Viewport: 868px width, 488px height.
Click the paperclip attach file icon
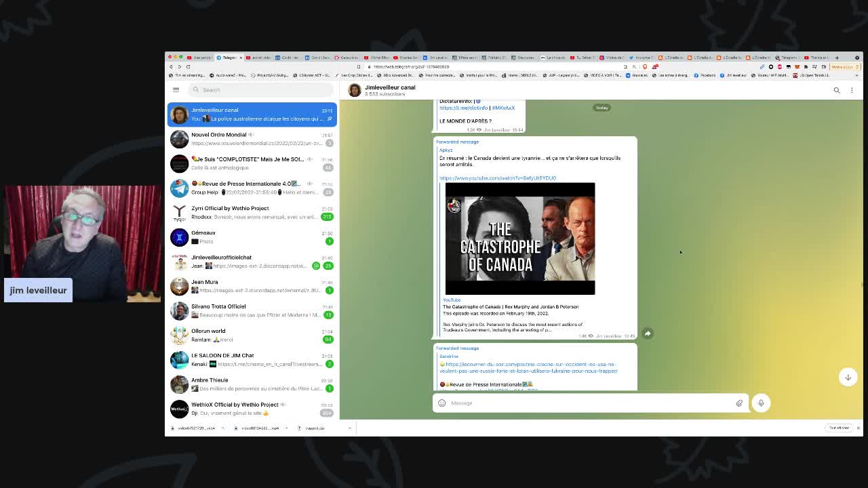[x=739, y=403]
